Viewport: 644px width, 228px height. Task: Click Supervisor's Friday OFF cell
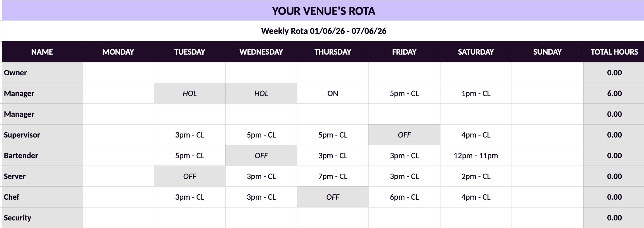point(404,135)
